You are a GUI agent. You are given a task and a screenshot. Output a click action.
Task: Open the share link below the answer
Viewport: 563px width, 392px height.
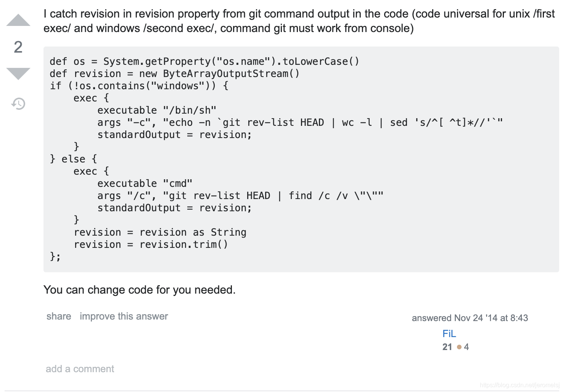tap(59, 316)
